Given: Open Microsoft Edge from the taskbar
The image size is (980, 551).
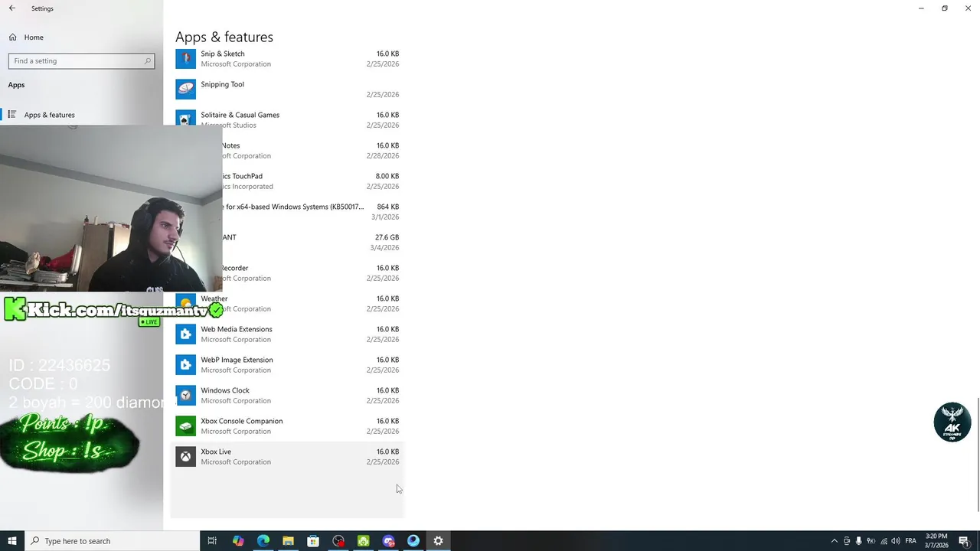Looking at the screenshot, I should [x=263, y=541].
